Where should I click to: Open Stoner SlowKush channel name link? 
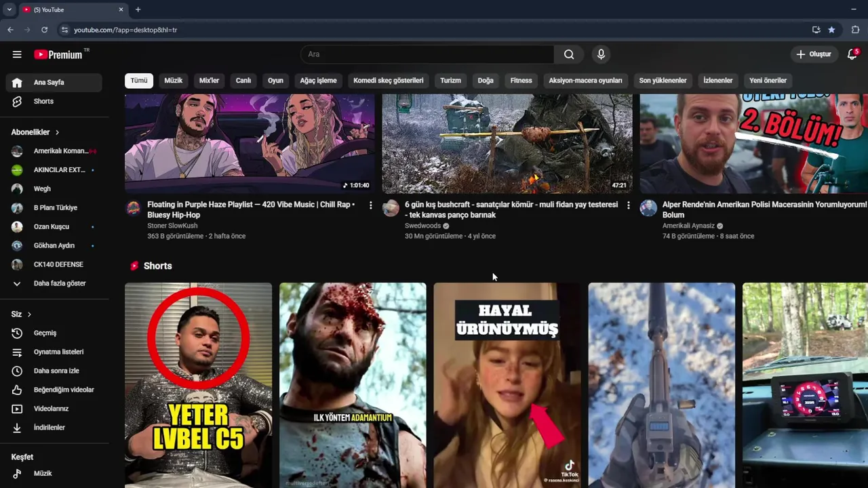click(x=172, y=226)
